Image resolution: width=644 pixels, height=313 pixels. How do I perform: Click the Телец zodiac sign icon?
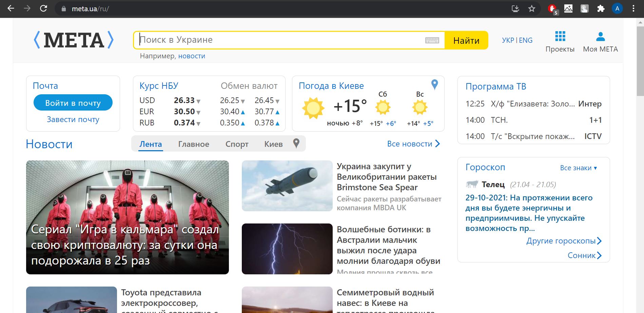472,184
